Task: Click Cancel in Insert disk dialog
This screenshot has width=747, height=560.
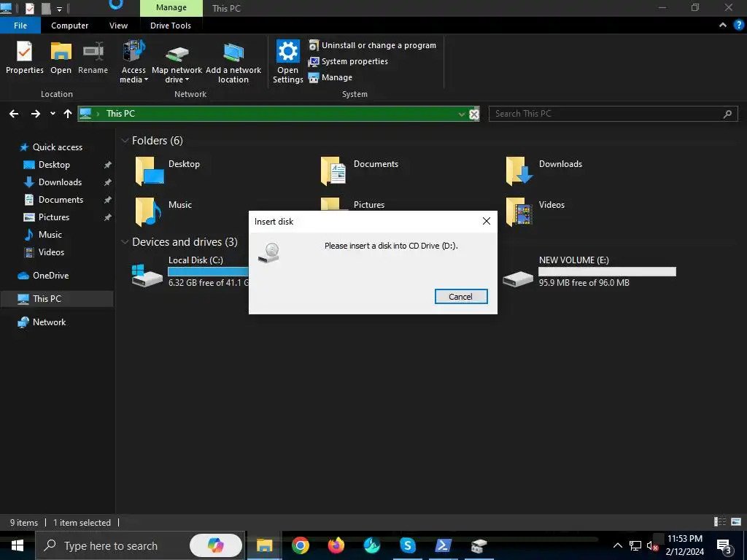Action: 461,297
